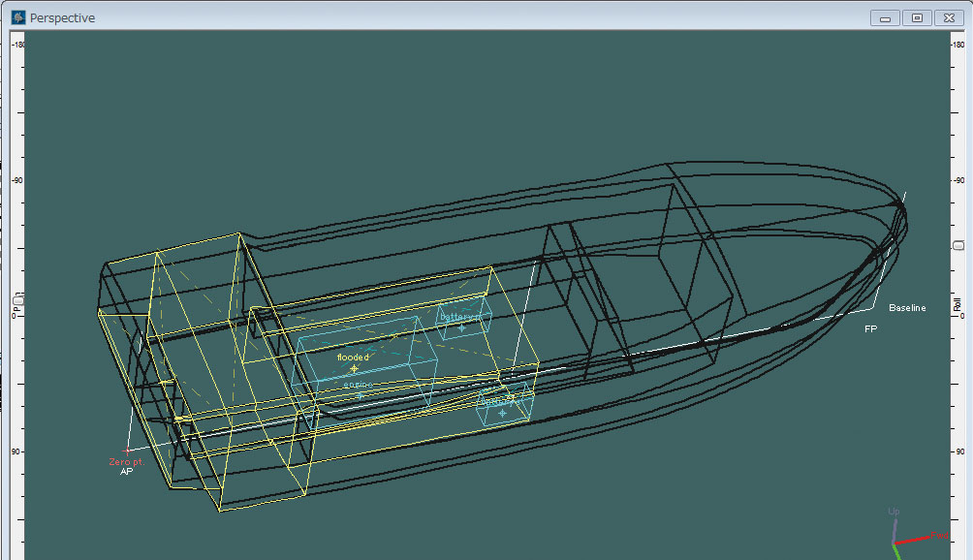973x560 pixels.
Task: Close the Perspective window
Action: [949, 18]
